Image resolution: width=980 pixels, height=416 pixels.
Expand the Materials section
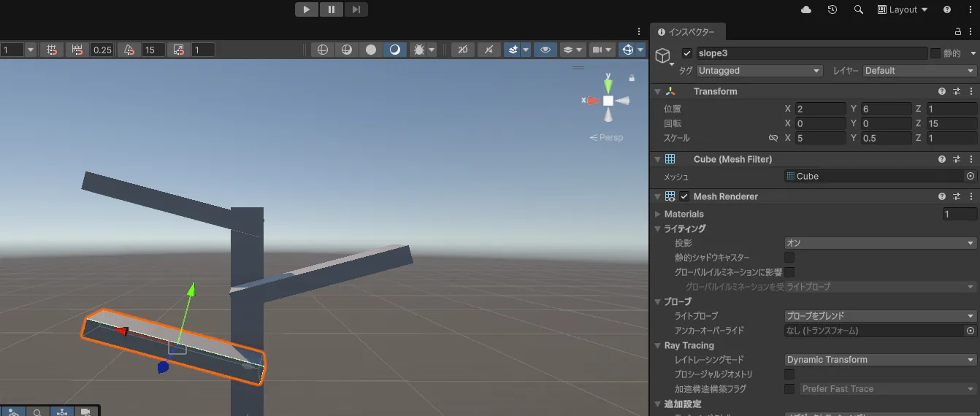click(x=658, y=214)
